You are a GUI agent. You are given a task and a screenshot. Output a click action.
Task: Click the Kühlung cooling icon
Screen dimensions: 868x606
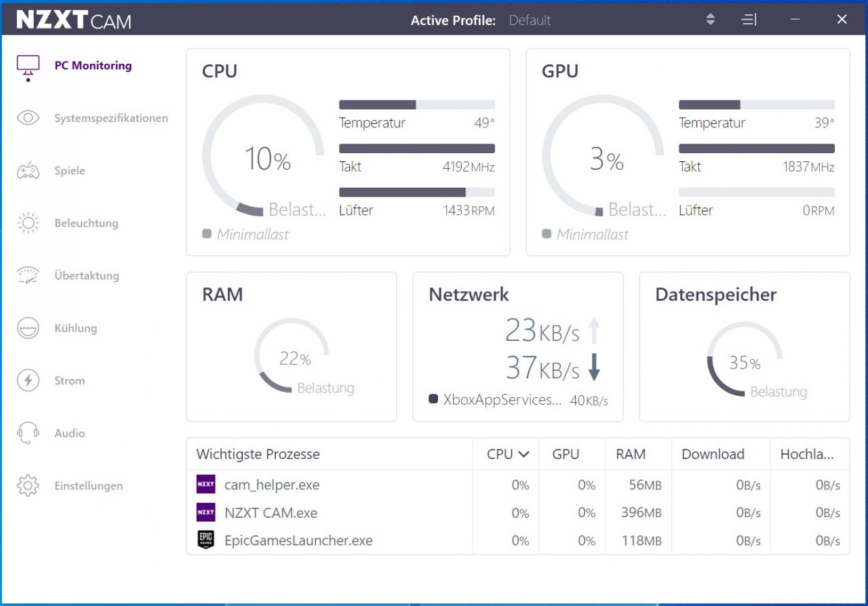point(28,328)
